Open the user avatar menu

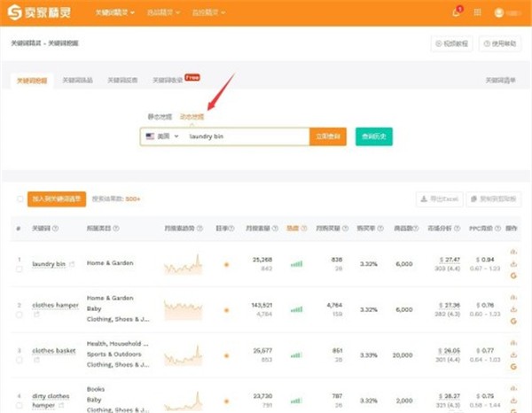click(x=498, y=12)
